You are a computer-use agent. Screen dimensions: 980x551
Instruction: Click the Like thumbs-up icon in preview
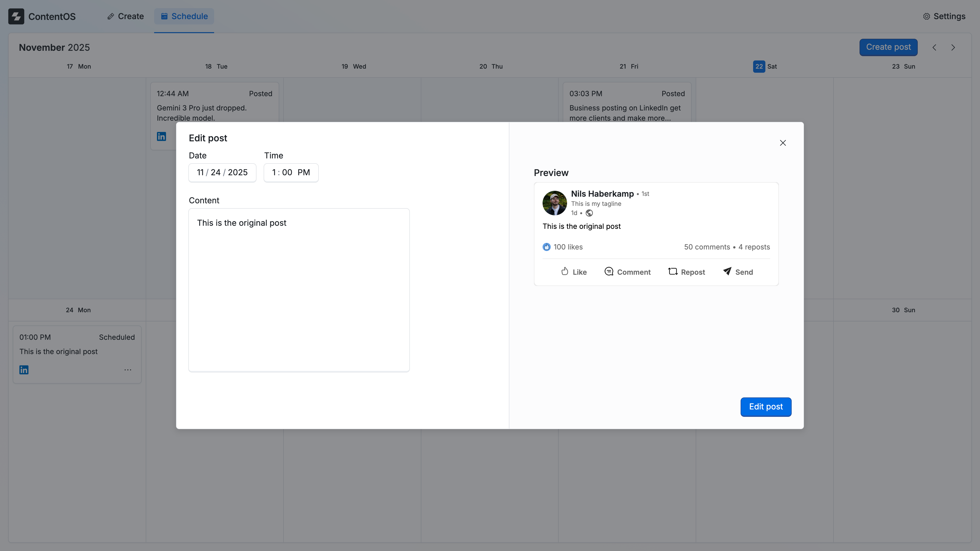pos(565,271)
